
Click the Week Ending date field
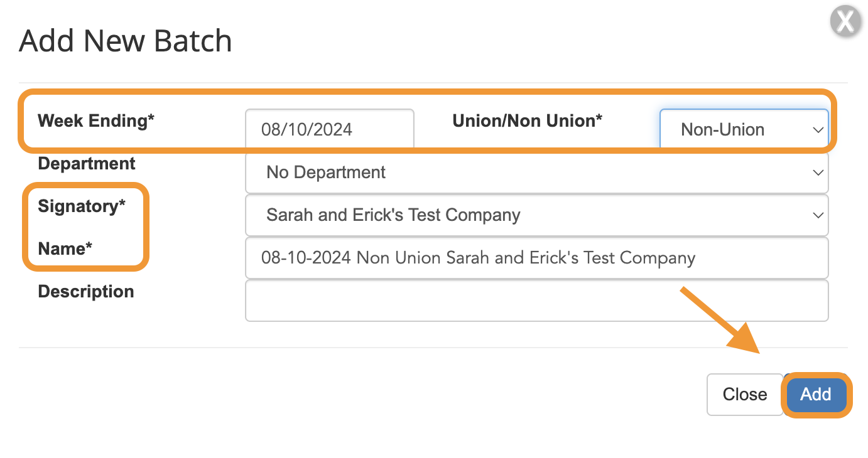330,130
